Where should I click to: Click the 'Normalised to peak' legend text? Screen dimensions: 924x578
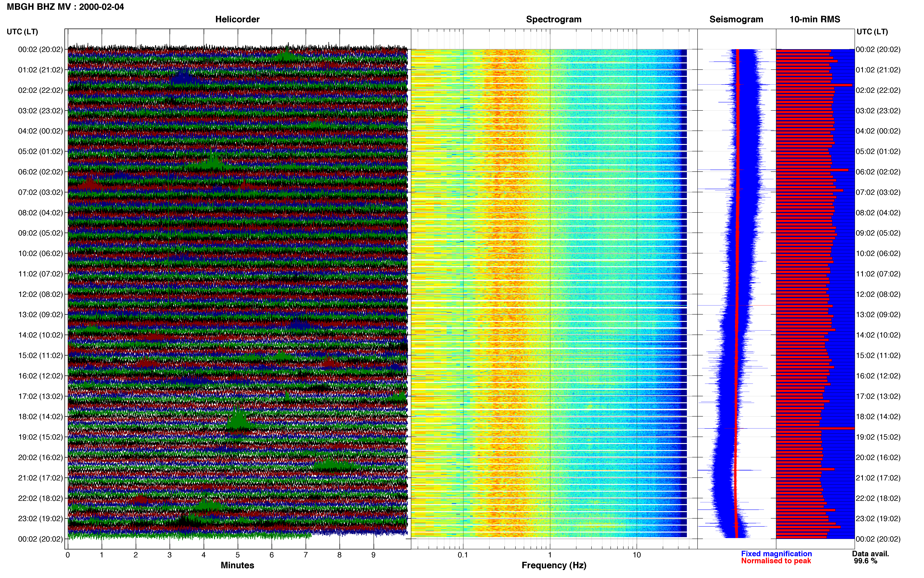click(x=776, y=561)
